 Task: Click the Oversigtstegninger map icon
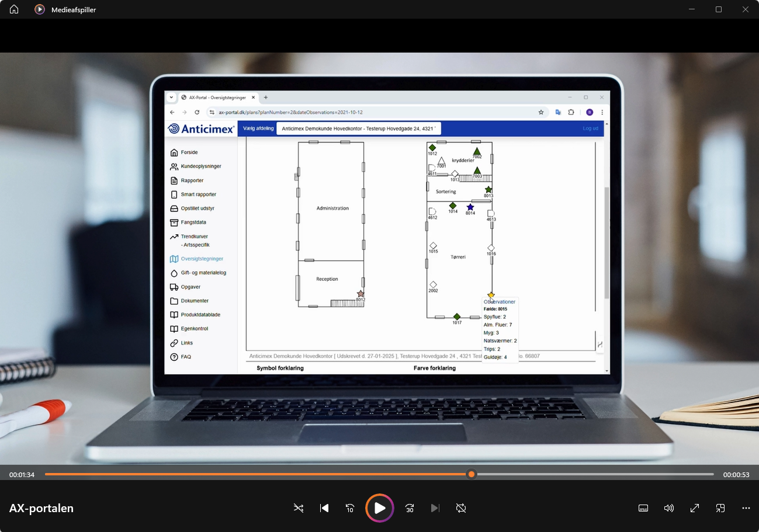pos(174,259)
